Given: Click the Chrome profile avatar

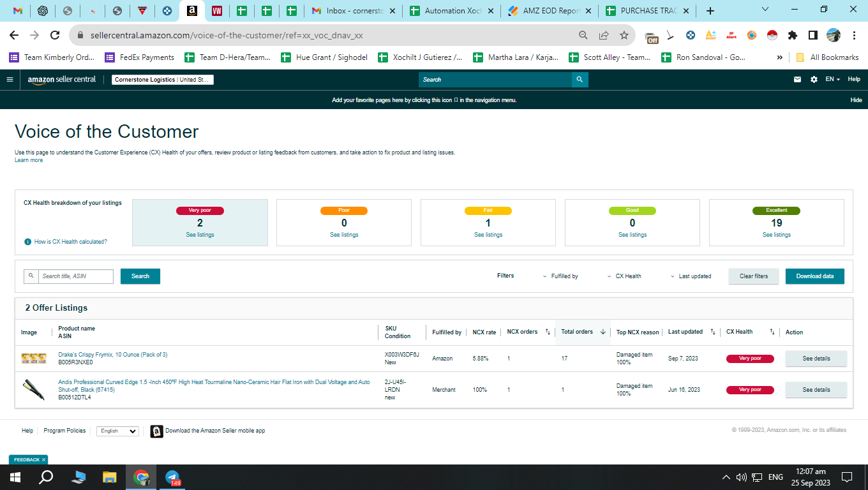Looking at the screenshot, I should coord(834,36).
